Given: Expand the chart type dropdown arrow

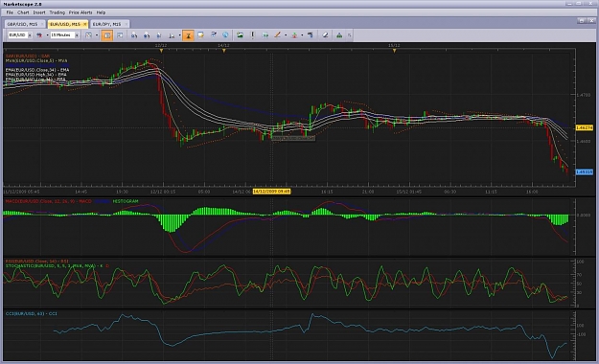Looking at the screenshot, I should 47,35.
